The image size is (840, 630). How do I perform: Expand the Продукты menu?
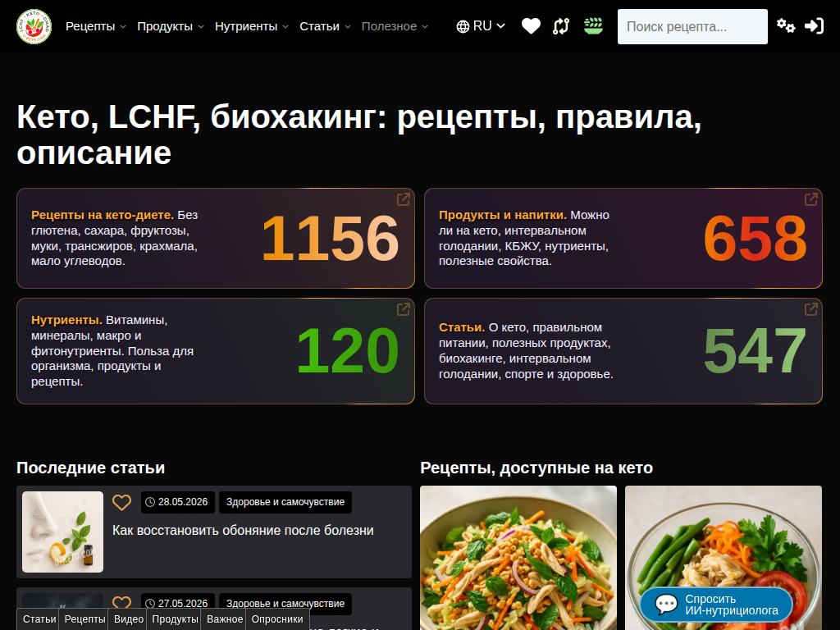coord(171,26)
